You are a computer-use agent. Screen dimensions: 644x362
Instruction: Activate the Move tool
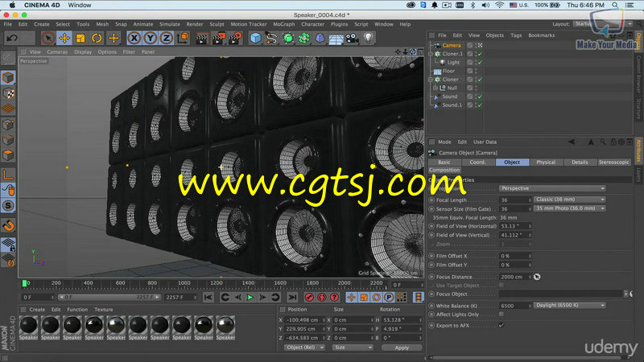coord(64,38)
